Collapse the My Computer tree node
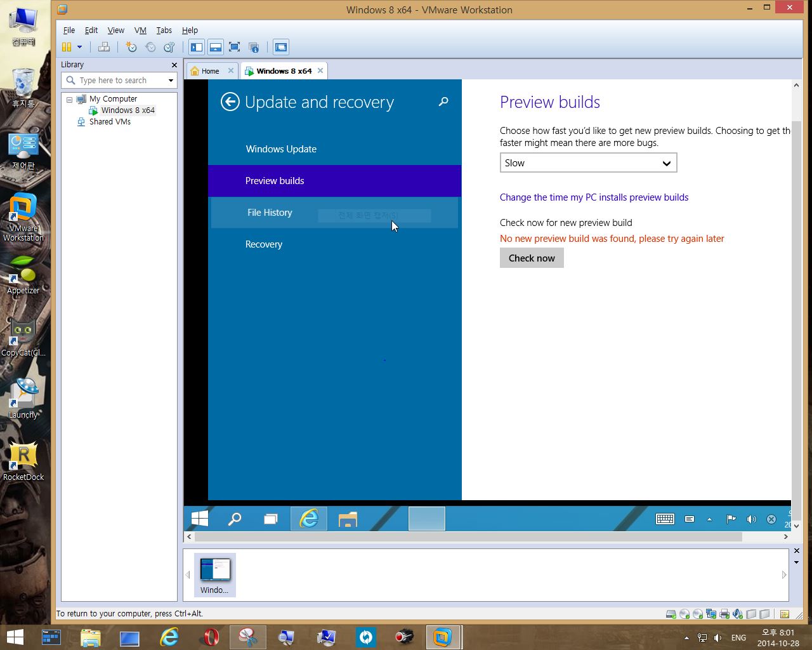Screen dimensions: 812x650 (70, 100)
